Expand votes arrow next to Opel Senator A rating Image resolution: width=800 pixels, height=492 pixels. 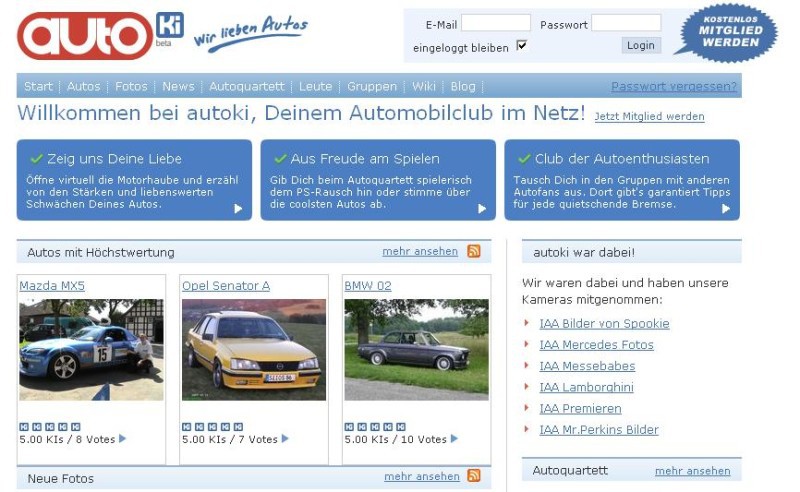coord(285,439)
